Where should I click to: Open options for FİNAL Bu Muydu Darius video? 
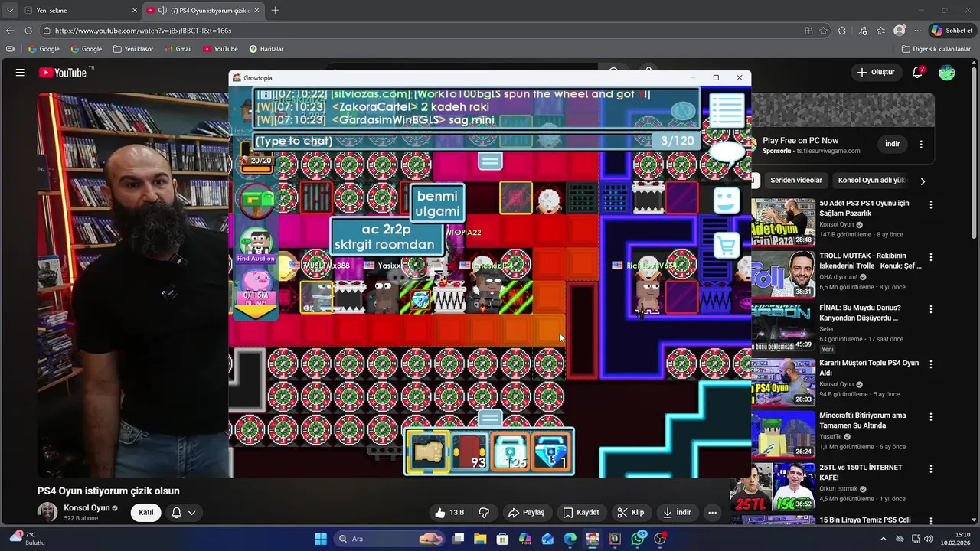pyautogui.click(x=930, y=309)
